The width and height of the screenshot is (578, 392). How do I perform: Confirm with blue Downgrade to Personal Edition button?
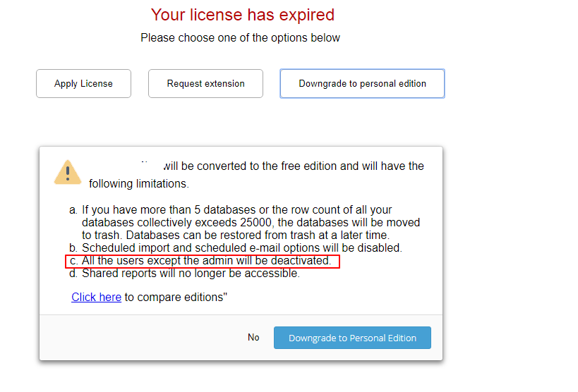click(352, 338)
